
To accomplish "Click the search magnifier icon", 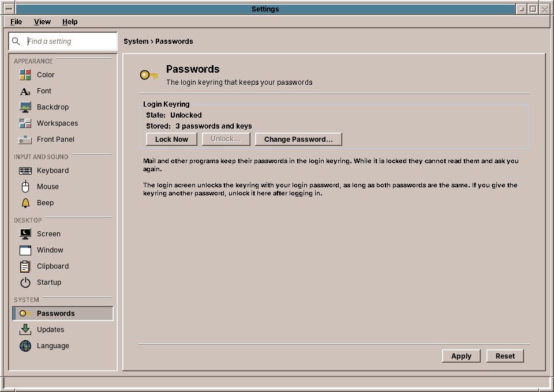I will (x=16, y=42).
